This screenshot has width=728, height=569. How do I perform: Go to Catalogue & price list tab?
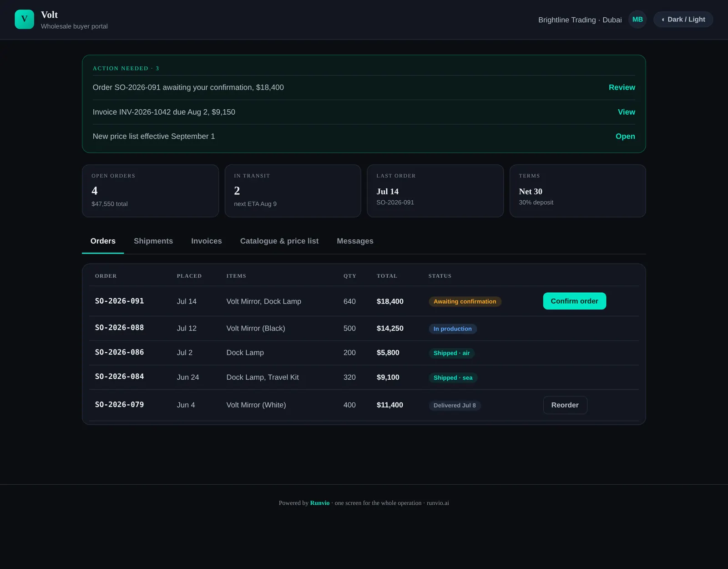click(x=279, y=241)
